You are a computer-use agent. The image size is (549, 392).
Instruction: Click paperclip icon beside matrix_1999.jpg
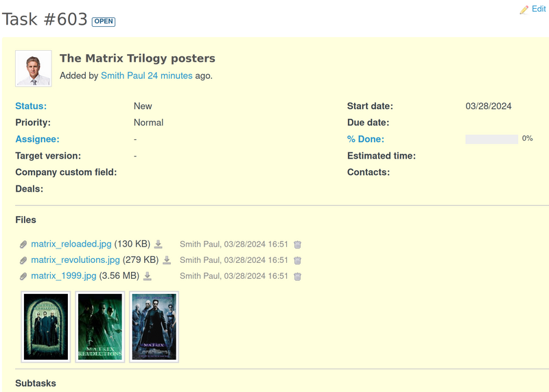point(23,277)
